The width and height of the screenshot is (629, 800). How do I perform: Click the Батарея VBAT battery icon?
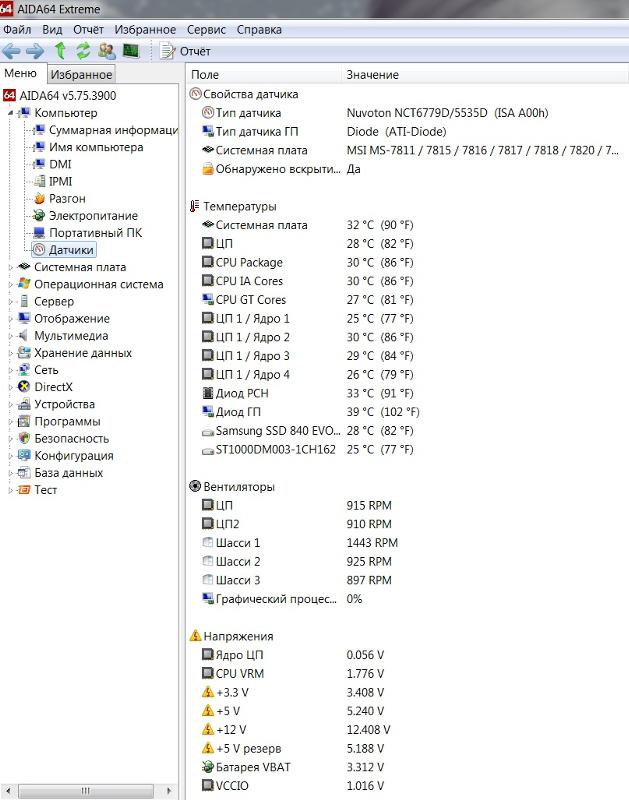tap(208, 767)
